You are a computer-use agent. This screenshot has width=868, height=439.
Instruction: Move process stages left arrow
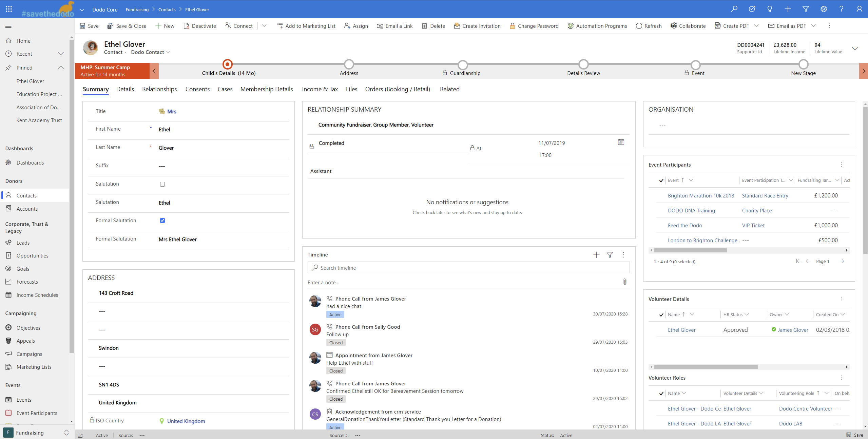pyautogui.click(x=154, y=71)
